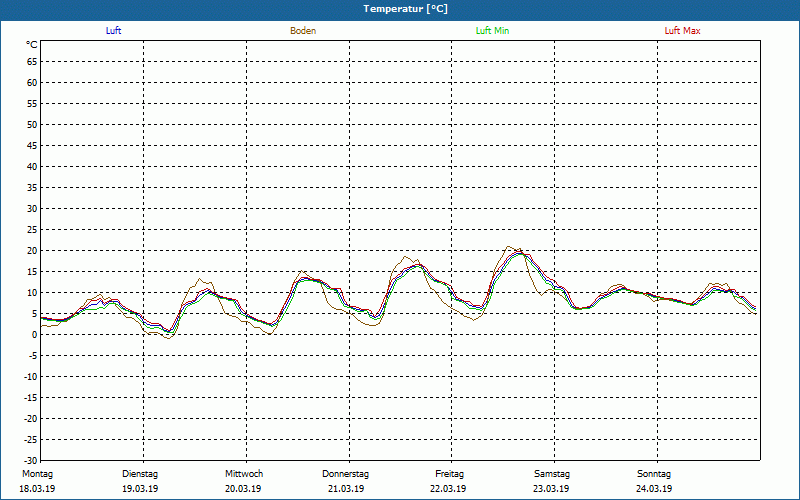Image resolution: width=800 pixels, height=500 pixels.
Task: Click the Sonntag day label
Action: pos(654,474)
